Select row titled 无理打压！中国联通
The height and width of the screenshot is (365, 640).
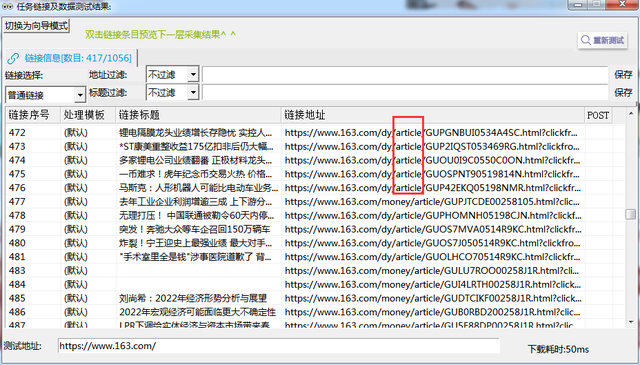coord(309,216)
